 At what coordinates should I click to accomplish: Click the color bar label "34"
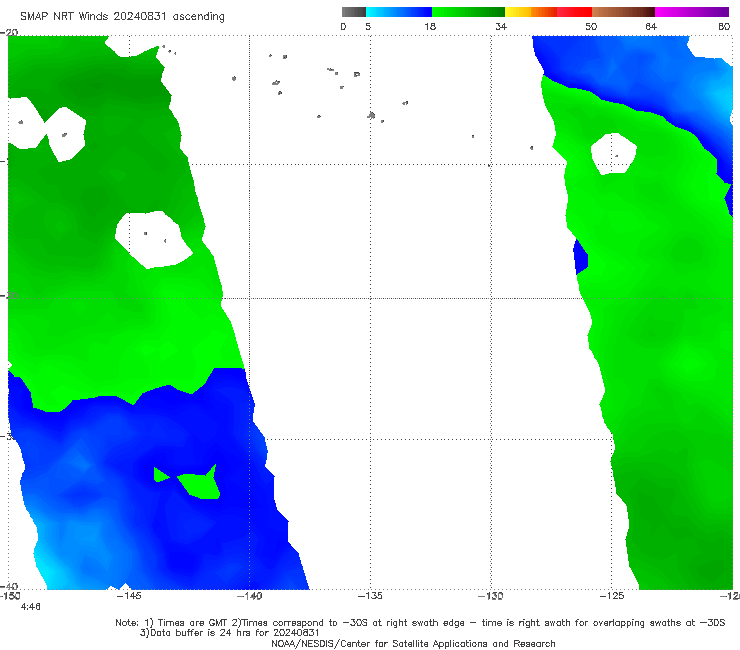pos(501,27)
